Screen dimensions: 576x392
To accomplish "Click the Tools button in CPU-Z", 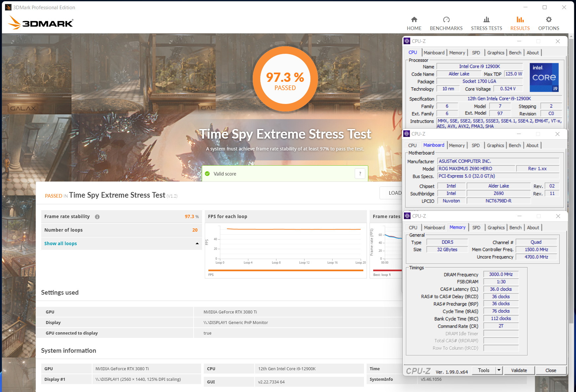I will 484,370.
